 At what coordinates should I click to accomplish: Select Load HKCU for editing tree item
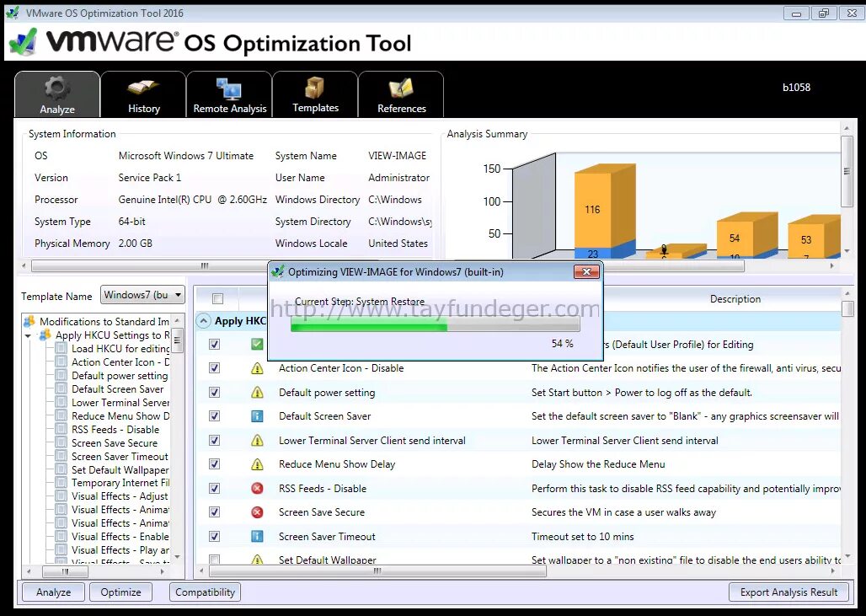tap(120, 349)
